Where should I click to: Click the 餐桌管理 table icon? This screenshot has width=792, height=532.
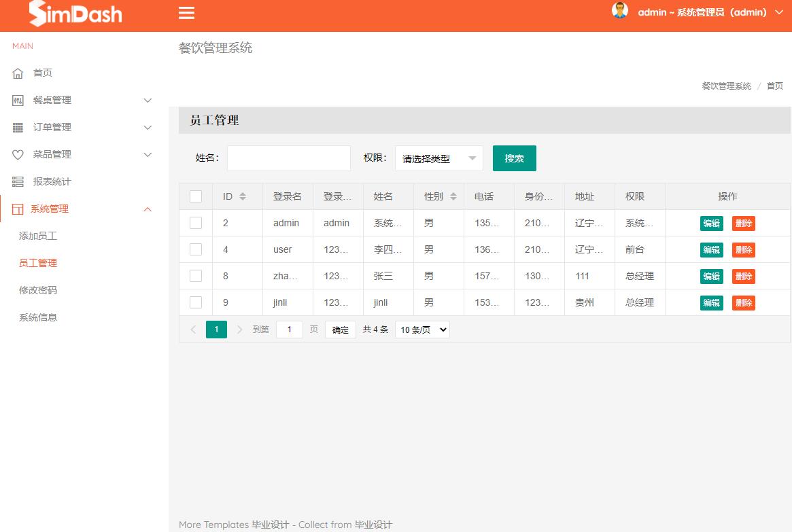pos(17,100)
